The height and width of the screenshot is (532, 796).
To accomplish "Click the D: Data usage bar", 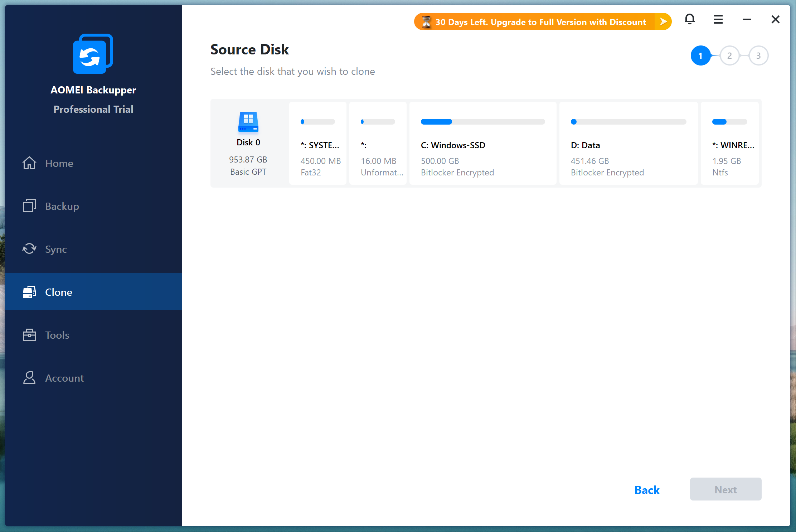I will (628, 122).
